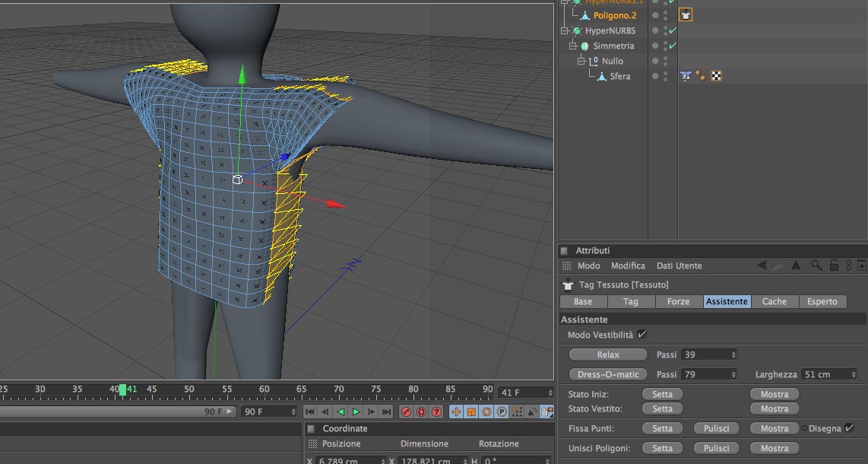Viewport: 868px width, 464px height.
Task: Click the checkerboard texture tag on Sfera
Action: tap(716, 76)
